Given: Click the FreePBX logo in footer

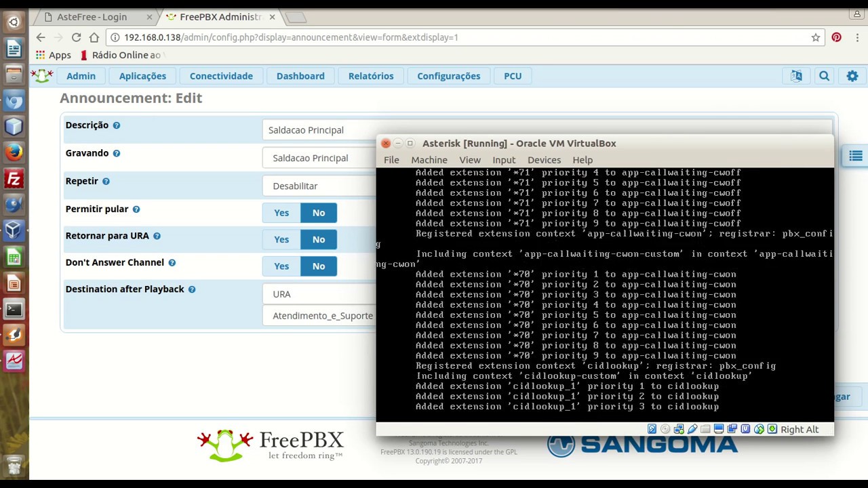Looking at the screenshot, I should 271,445.
